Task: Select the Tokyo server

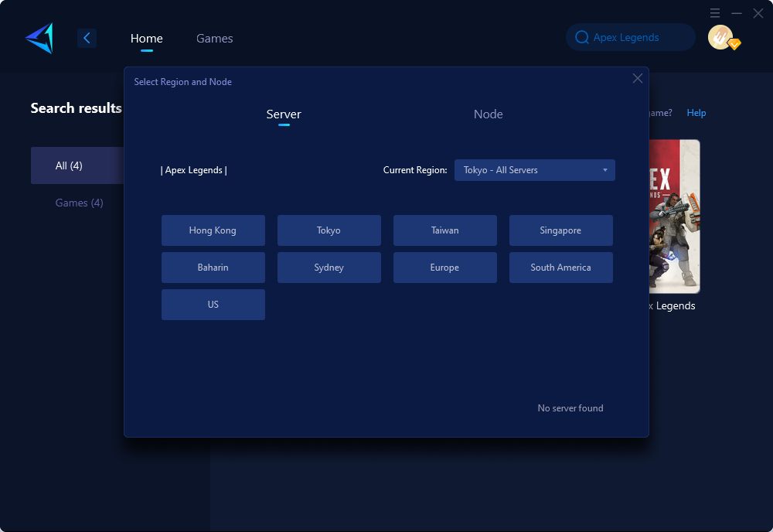Action: point(329,230)
